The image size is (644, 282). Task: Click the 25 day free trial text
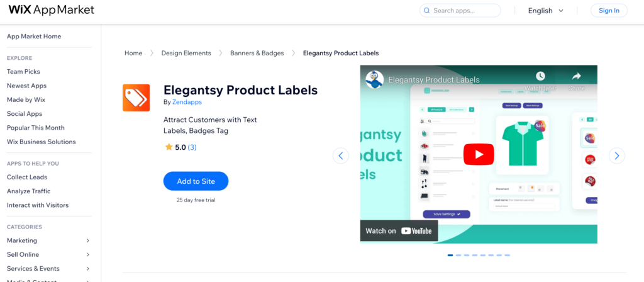pyautogui.click(x=196, y=200)
